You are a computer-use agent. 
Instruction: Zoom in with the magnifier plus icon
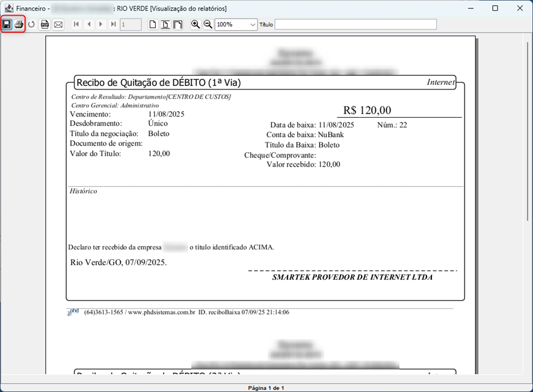196,25
